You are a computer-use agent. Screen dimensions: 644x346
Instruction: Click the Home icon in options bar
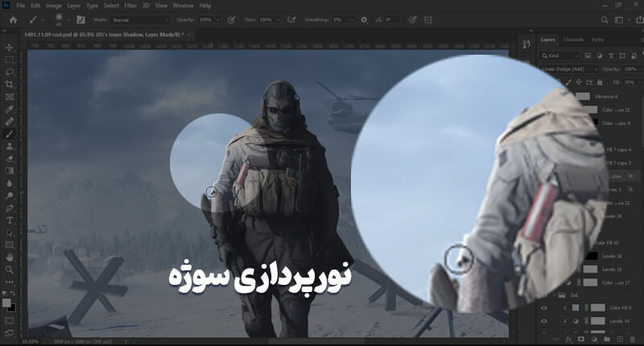pos(13,19)
